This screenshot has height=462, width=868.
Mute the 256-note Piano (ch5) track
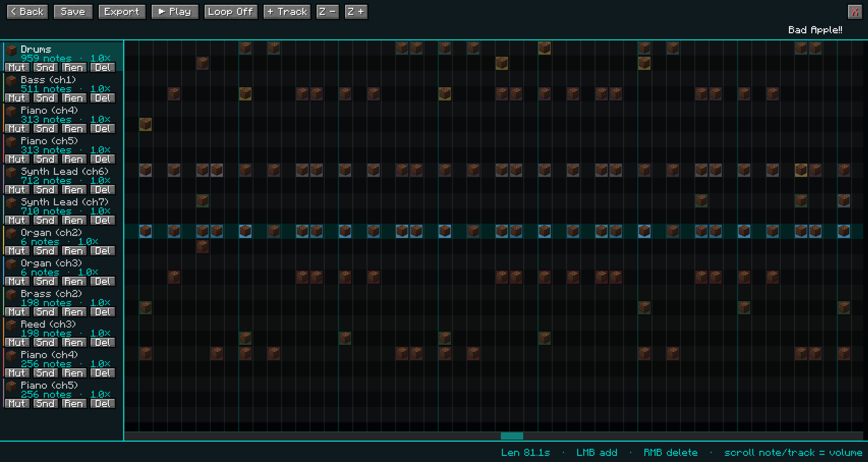click(17, 404)
